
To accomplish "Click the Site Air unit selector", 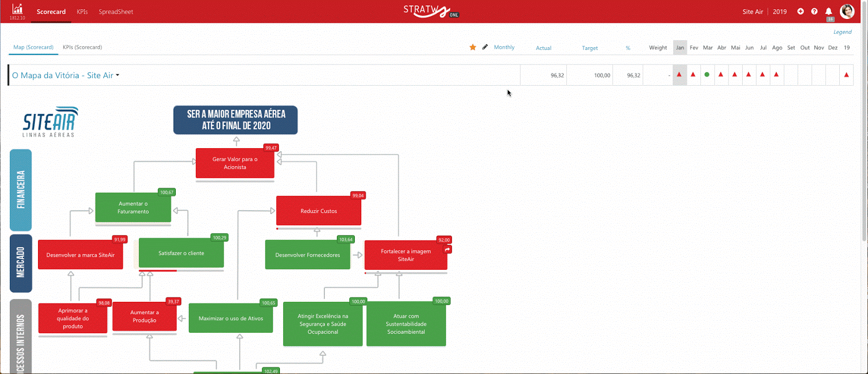I will pyautogui.click(x=752, y=11).
